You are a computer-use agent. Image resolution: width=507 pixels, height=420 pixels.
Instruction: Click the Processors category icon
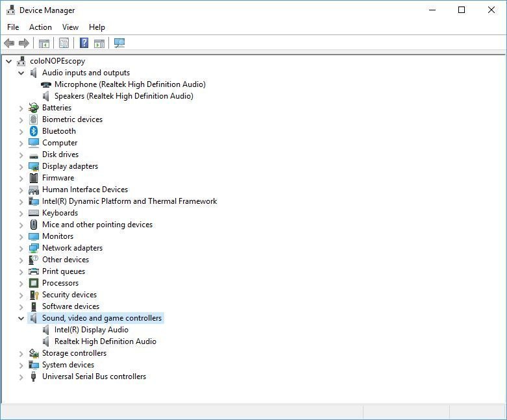pos(33,283)
